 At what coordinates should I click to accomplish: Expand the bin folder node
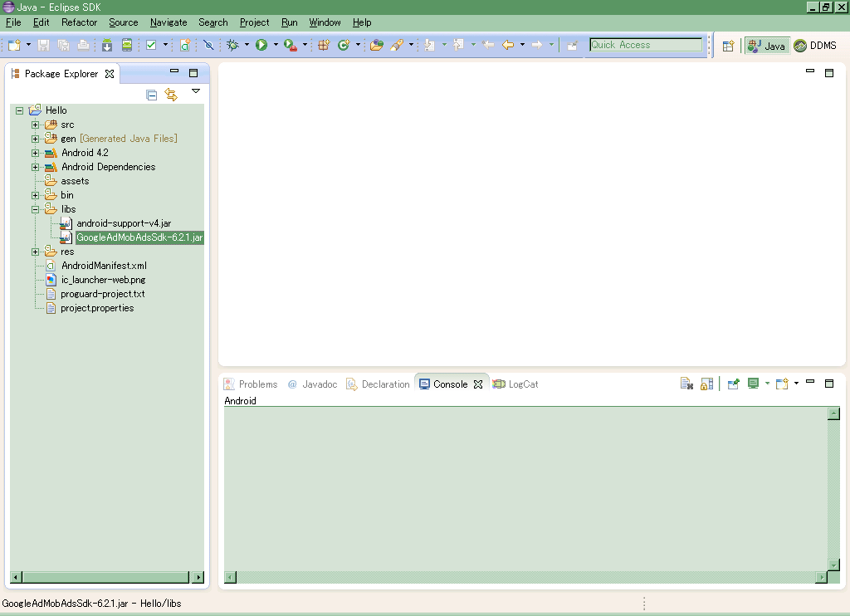pyautogui.click(x=35, y=195)
